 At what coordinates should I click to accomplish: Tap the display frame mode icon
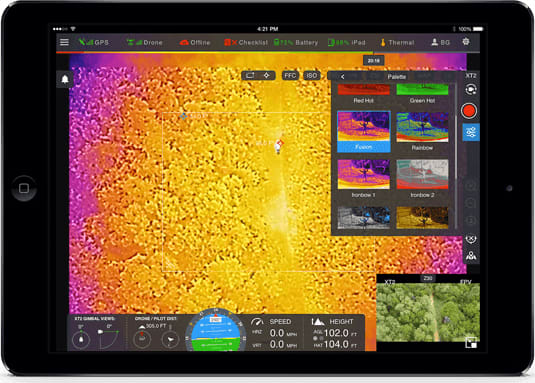pos(250,75)
